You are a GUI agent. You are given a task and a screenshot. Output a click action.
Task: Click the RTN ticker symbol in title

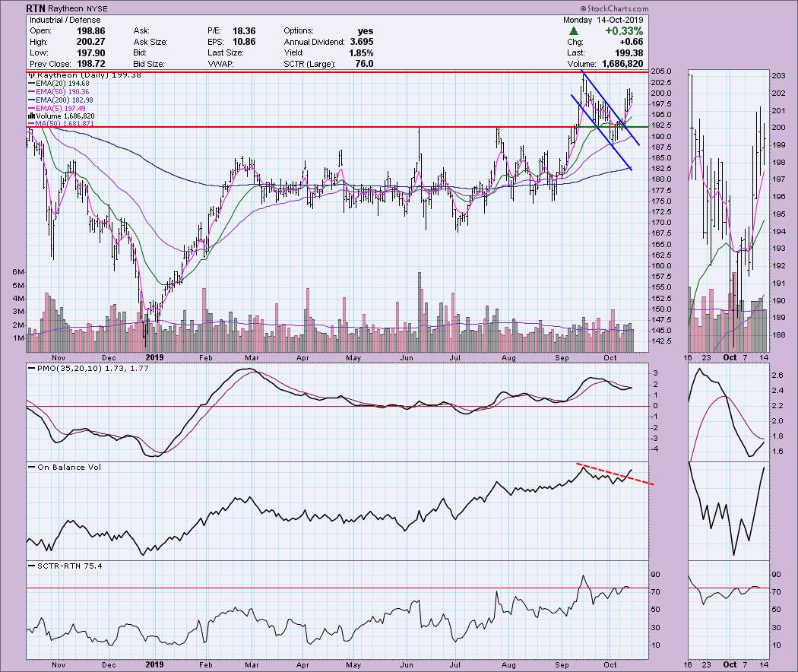click(36, 8)
